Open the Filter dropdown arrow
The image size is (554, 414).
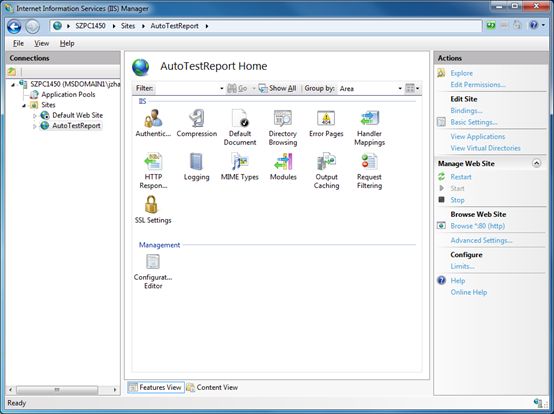point(222,88)
